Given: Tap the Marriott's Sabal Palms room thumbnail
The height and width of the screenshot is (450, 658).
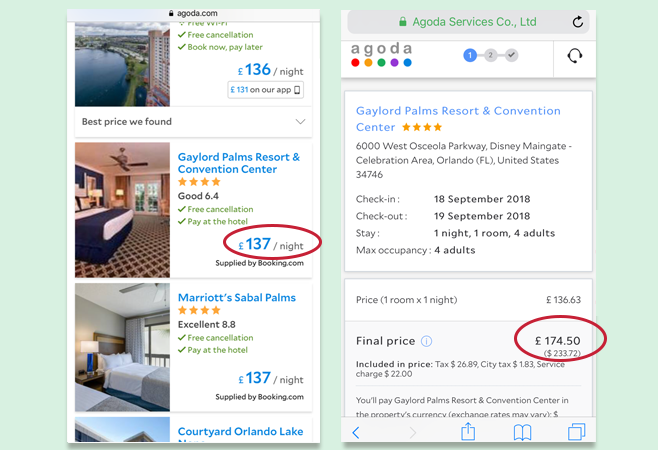Looking at the screenshot, I should (x=123, y=347).
